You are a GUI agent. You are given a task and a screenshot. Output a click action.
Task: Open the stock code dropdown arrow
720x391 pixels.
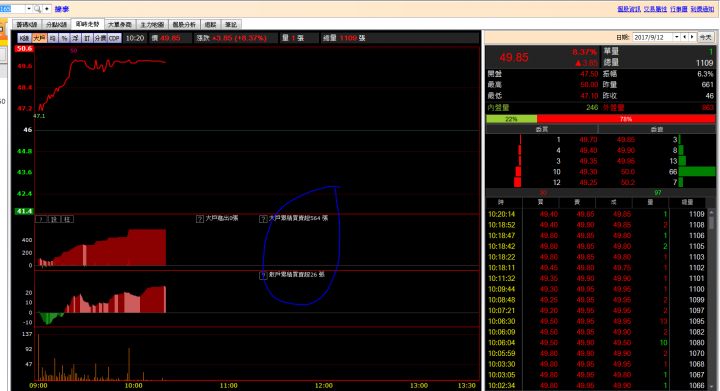click(x=28, y=9)
